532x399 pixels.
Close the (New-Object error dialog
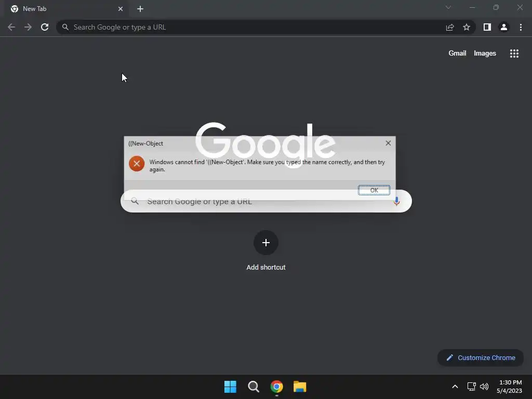[388, 143]
